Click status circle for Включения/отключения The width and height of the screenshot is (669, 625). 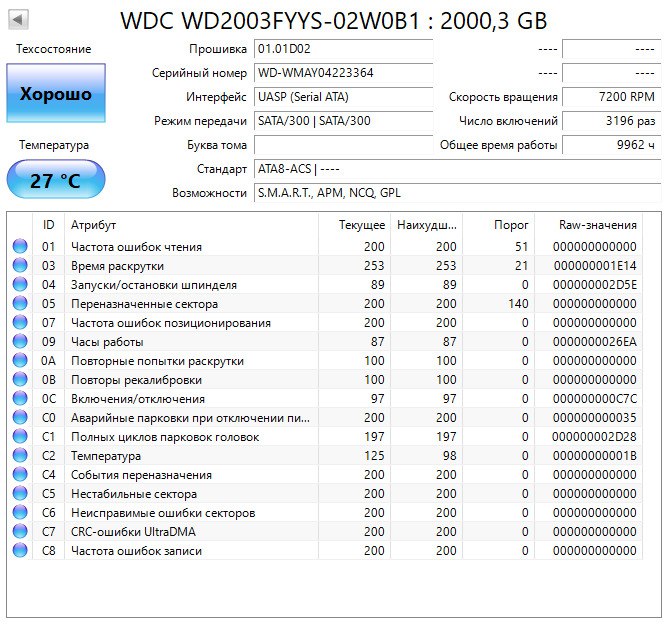[20, 398]
